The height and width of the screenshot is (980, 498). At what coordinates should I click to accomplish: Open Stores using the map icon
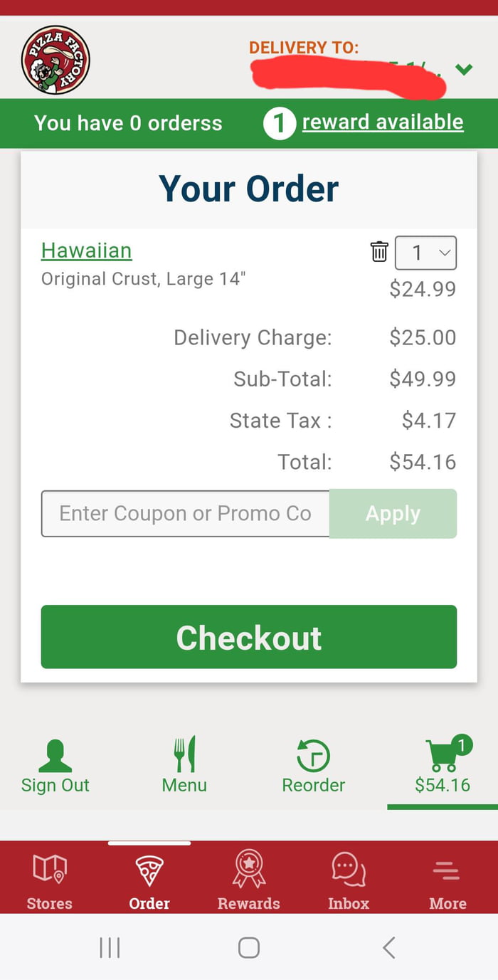coord(49,870)
